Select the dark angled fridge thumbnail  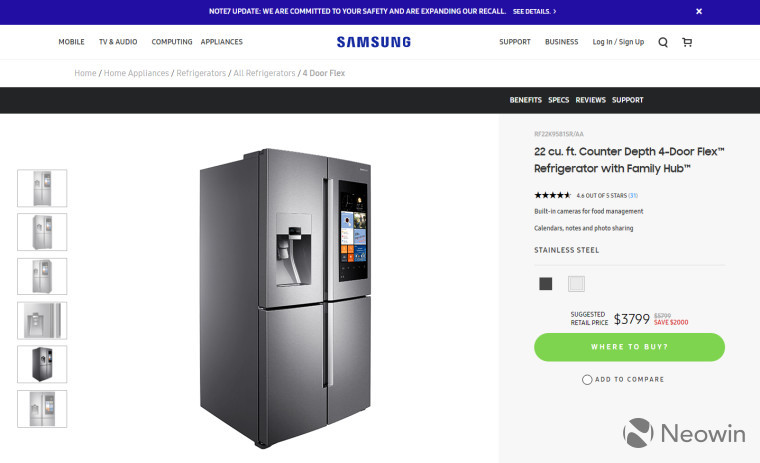(x=42, y=364)
